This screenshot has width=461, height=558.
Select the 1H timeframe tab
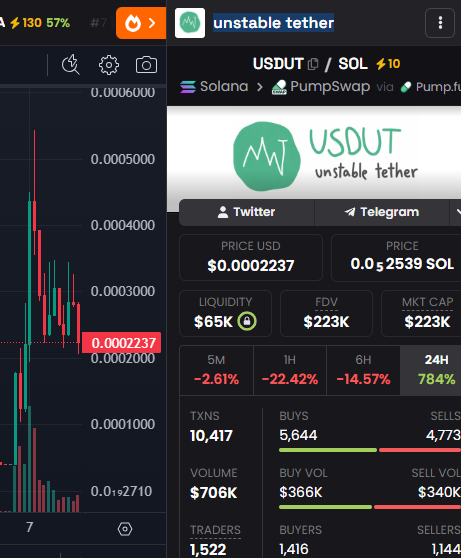click(x=290, y=370)
